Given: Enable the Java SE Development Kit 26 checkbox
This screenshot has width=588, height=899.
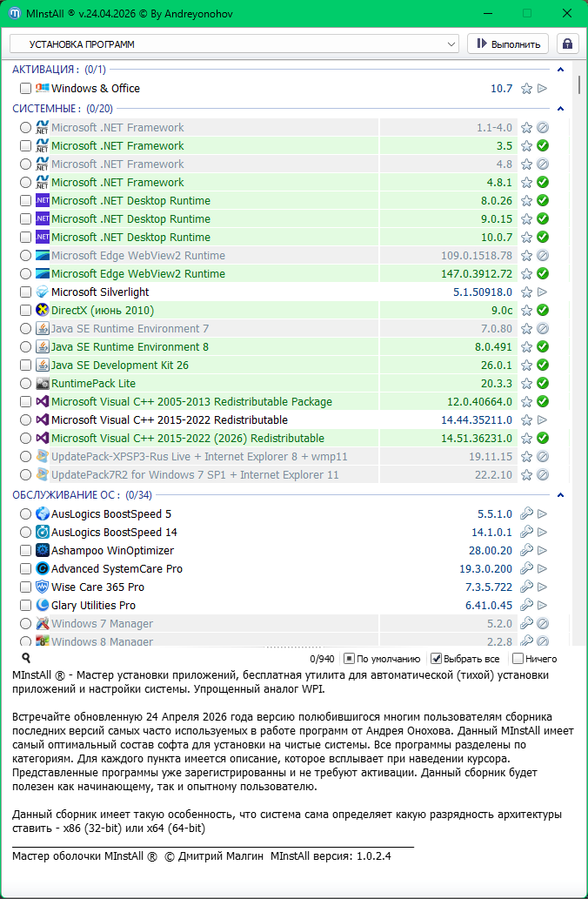Looking at the screenshot, I should click(25, 366).
